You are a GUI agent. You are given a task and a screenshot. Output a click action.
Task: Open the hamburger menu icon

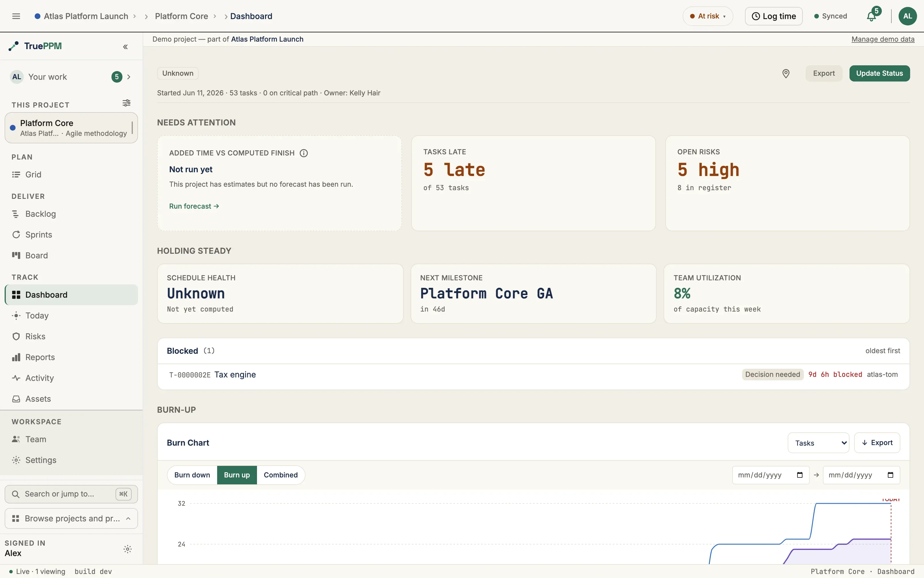[x=16, y=16]
